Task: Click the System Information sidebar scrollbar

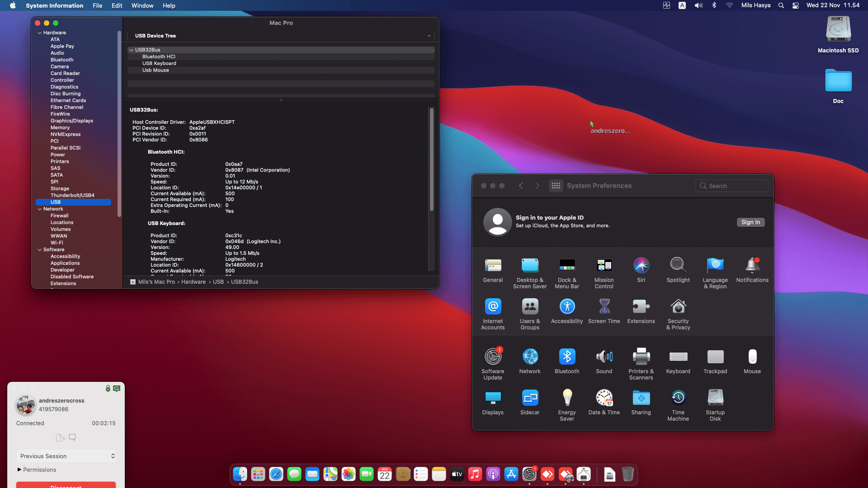Action: (119, 124)
